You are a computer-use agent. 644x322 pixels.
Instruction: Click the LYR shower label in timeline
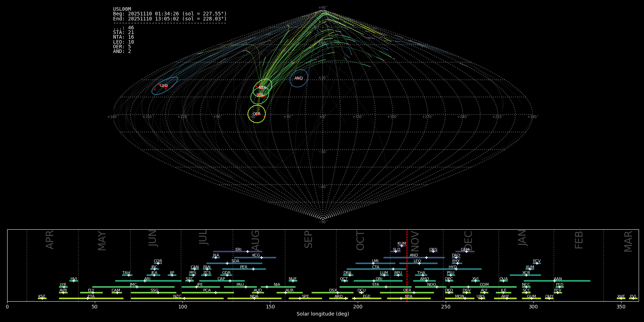63,284
